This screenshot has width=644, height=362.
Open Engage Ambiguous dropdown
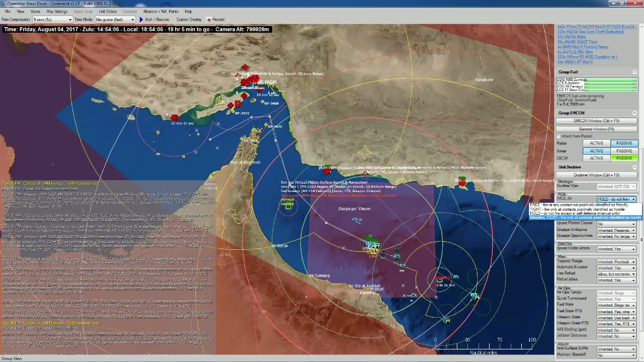(616, 230)
